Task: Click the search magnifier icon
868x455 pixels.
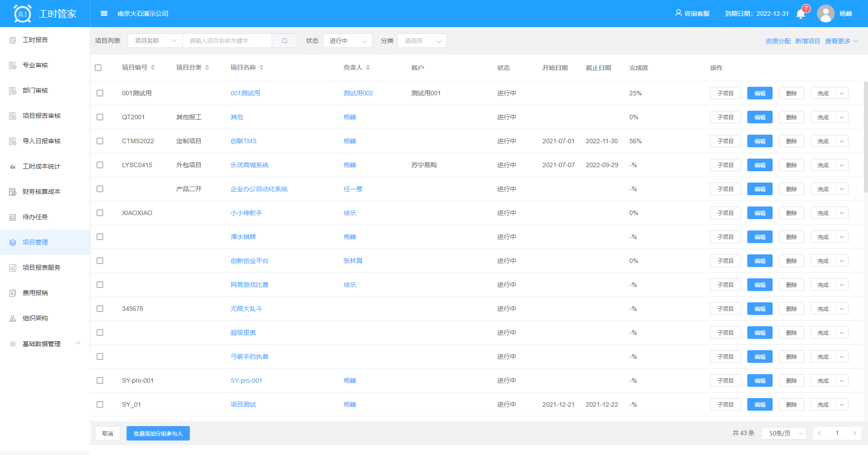Action: click(284, 41)
